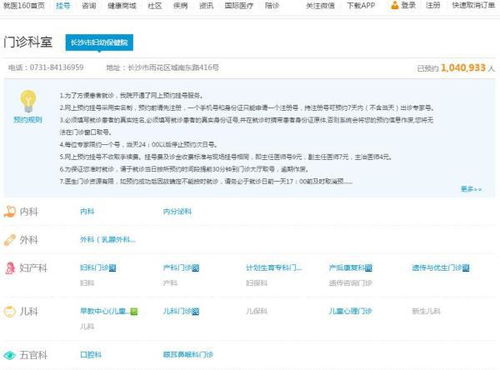Open the 产后康复科 department link

(x=347, y=268)
